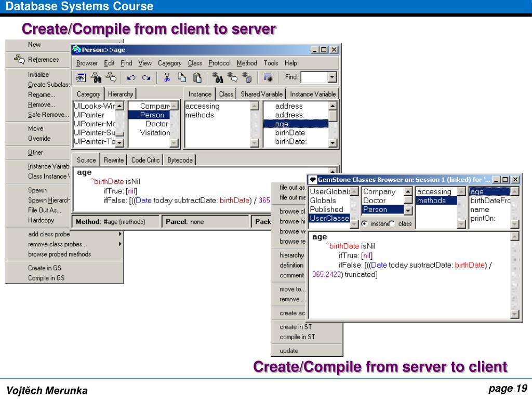Expand the 'add class probe' submenu arrow

point(120,234)
